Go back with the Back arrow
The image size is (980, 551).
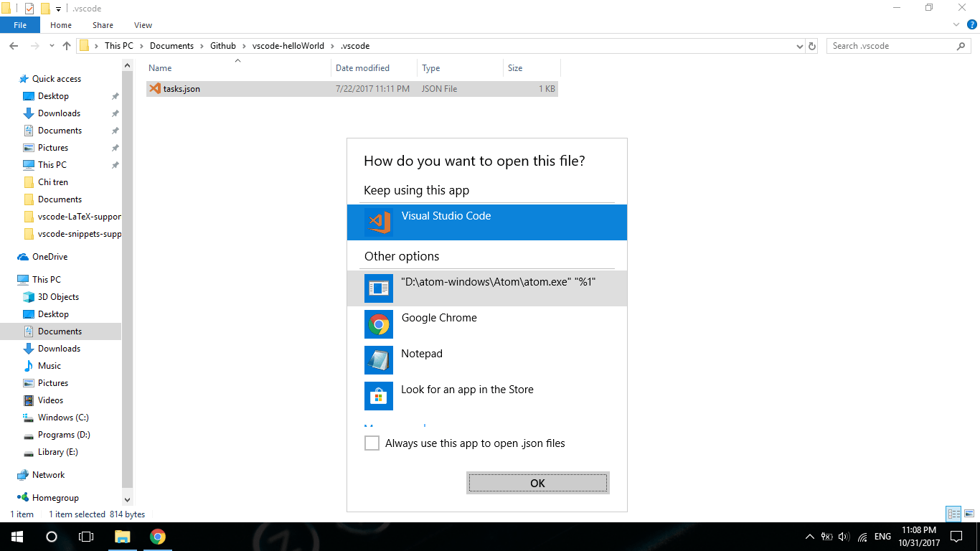[14, 46]
